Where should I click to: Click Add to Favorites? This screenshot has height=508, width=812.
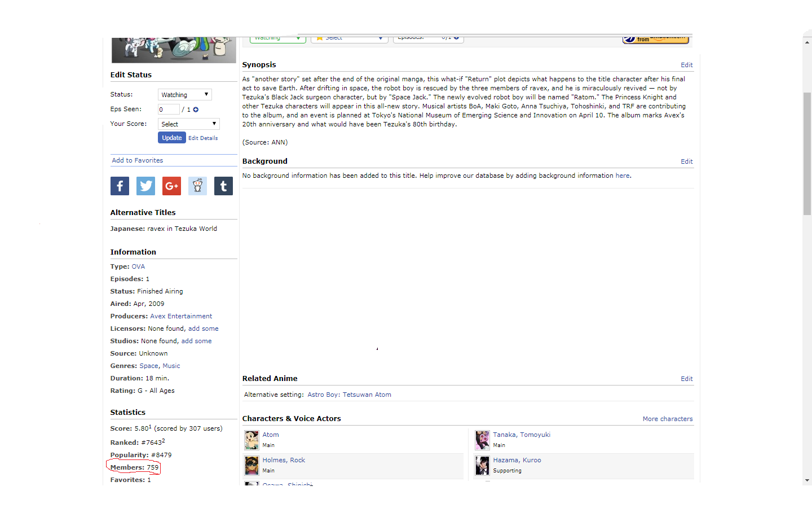click(138, 160)
